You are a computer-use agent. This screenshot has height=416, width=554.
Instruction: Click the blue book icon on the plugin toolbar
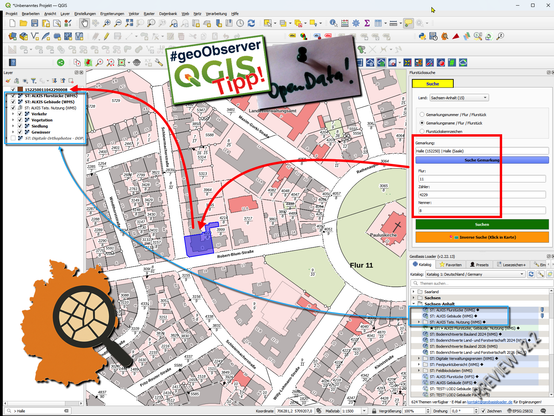(12, 63)
